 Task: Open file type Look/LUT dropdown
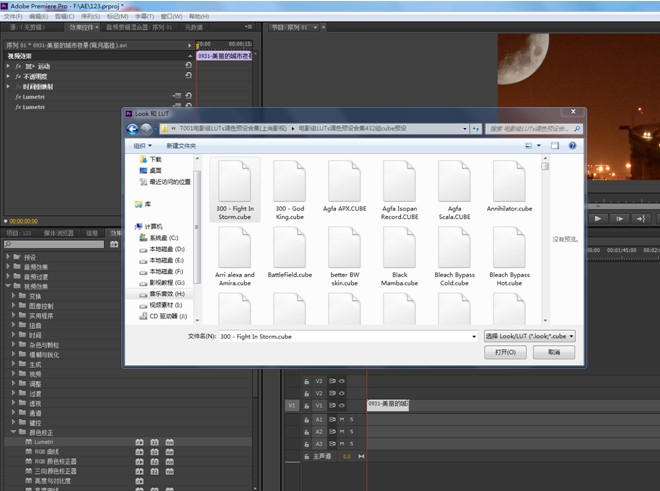pos(530,336)
